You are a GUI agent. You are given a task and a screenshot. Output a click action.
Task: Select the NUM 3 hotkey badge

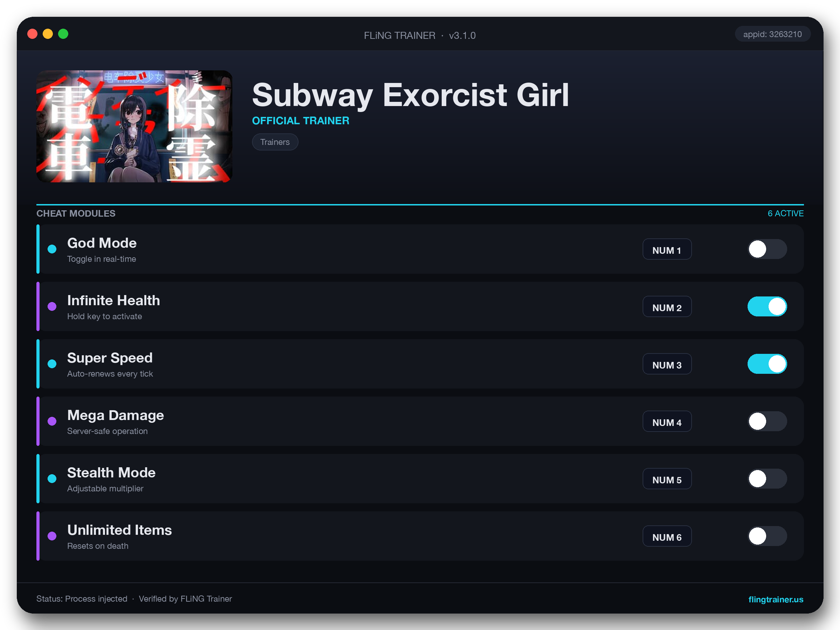(x=667, y=364)
